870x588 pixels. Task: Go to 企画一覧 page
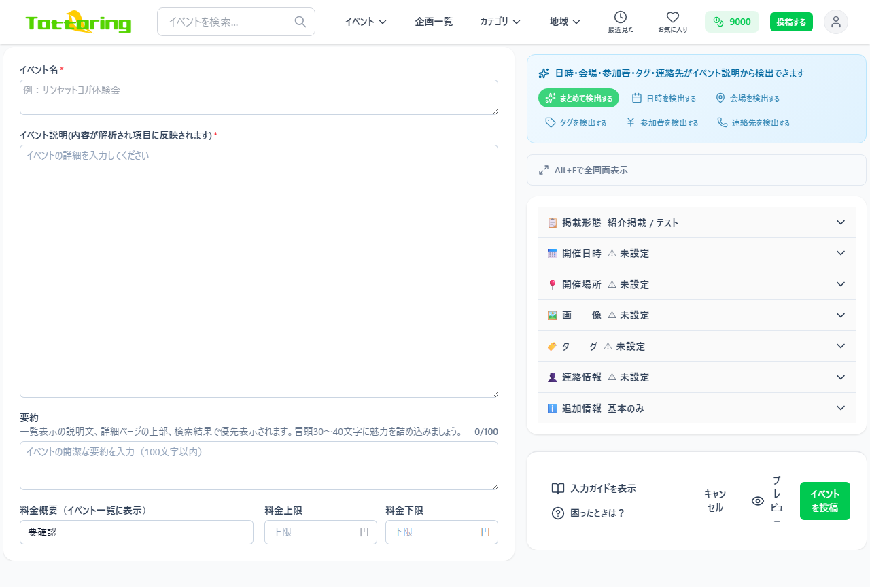tap(434, 22)
